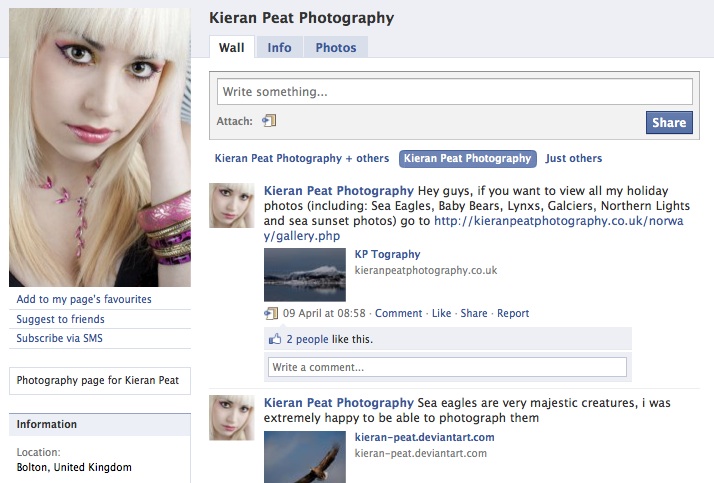
Task: Open the KP Tography link title
Action: [388, 254]
